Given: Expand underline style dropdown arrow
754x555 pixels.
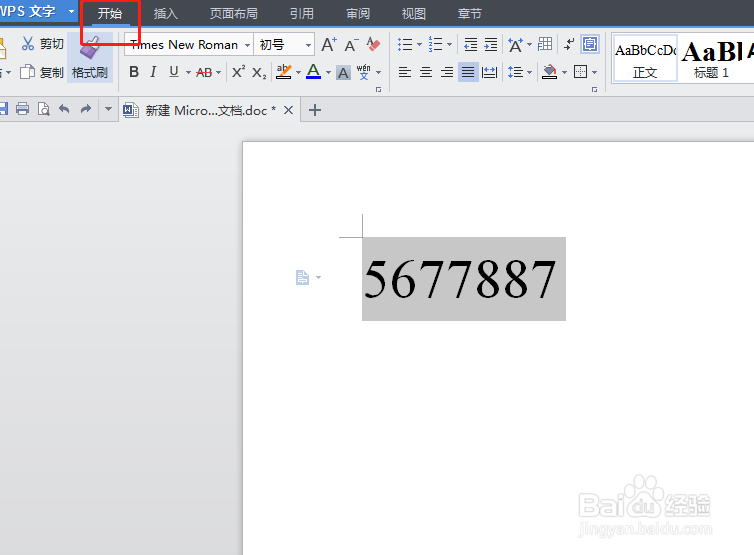Looking at the screenshot, I should pyautogui.click(x=188, y=73).
